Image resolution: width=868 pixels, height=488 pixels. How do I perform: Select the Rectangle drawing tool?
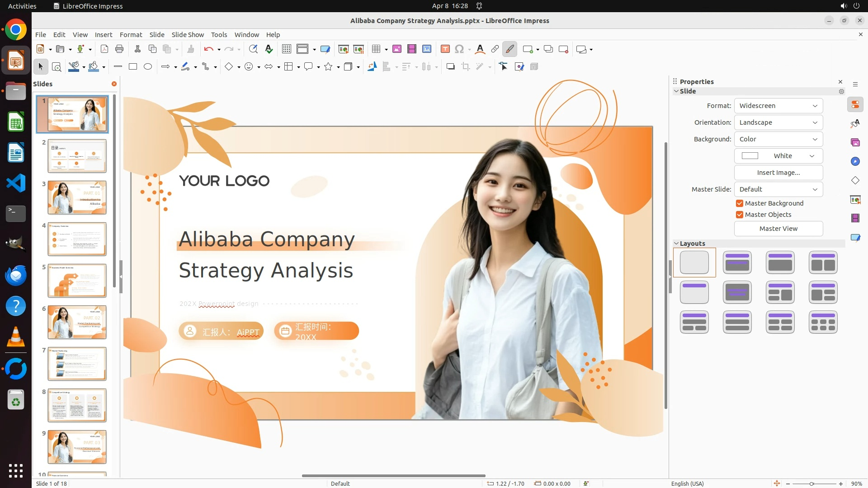[x=133, y=67]
